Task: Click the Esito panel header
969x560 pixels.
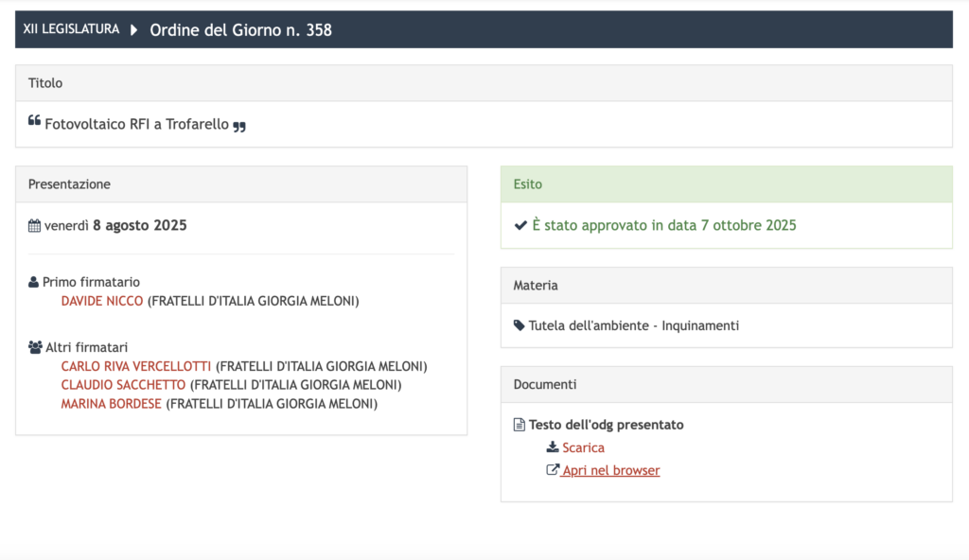Action: point(726,184)
